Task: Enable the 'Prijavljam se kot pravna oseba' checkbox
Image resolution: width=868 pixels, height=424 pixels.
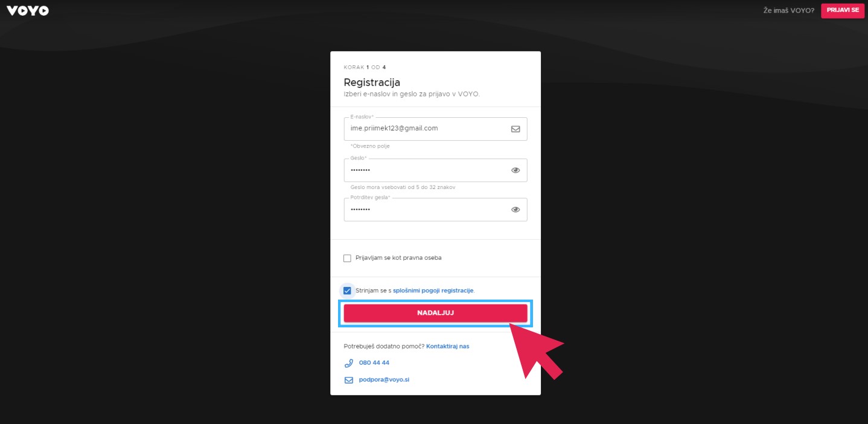Action: (x=347, y=259)
